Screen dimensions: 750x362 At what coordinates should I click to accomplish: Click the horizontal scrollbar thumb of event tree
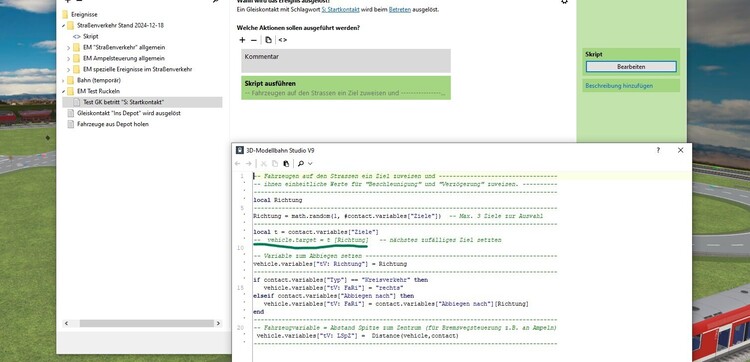(146, 324)
